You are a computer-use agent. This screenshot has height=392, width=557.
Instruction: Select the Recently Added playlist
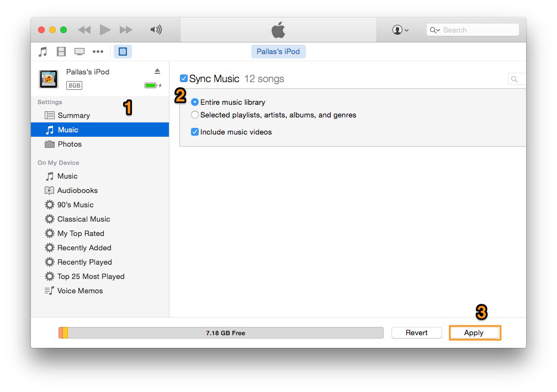(100, 248)
